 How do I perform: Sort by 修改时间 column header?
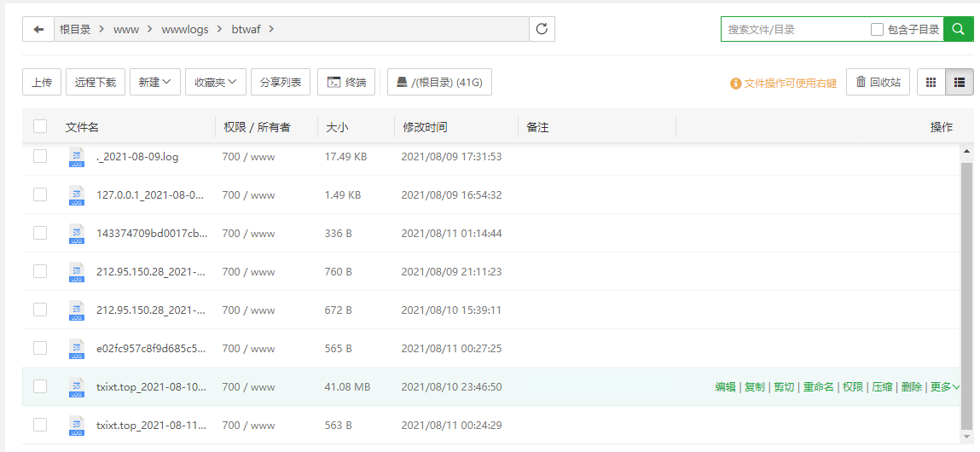[x=425, y=127]
